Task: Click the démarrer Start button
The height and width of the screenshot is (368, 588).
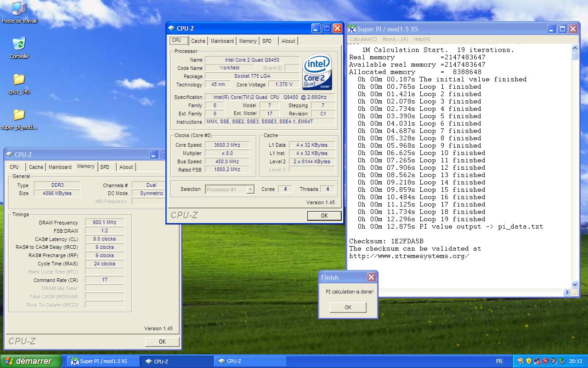Action: click(x=31, y=361)
